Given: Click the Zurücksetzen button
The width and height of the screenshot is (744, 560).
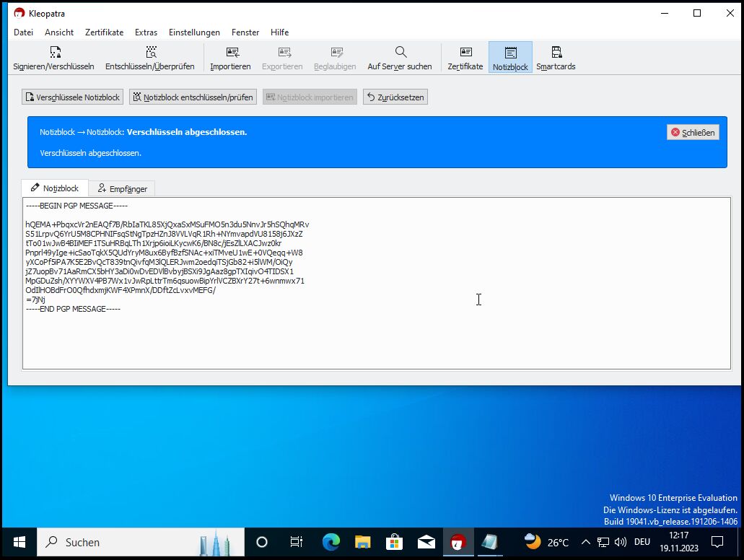Looking at the screenshot, I should (x=395, y=97).
